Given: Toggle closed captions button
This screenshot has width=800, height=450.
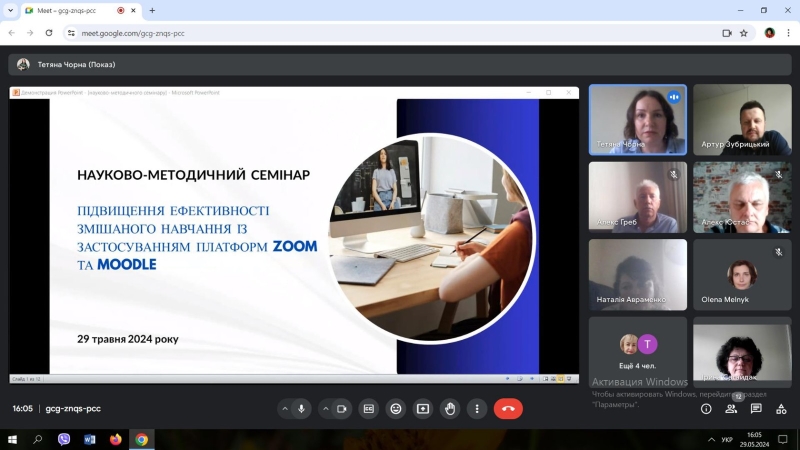Looking at the screenshot, I should 369,409.
